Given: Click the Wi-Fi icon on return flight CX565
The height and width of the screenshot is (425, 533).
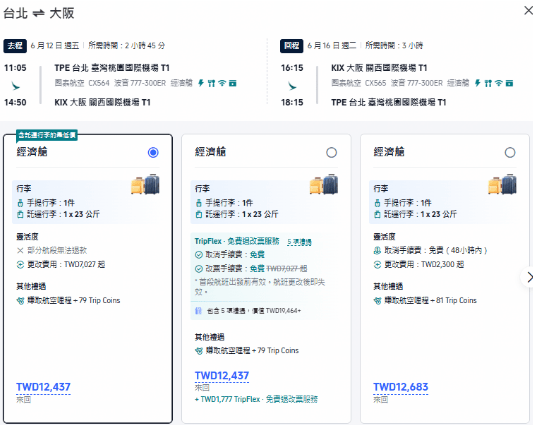Looking at the screenshot, I should click(x=499, y=83).
